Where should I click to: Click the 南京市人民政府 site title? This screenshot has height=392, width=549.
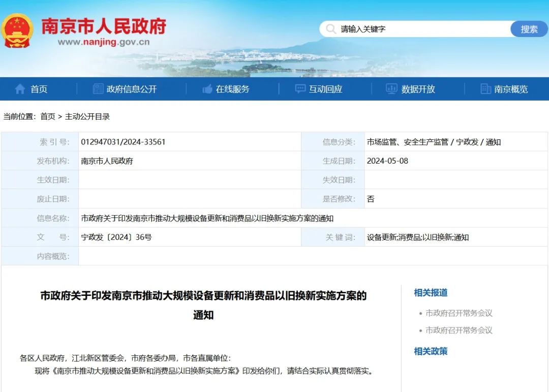(x=104, y=26)
